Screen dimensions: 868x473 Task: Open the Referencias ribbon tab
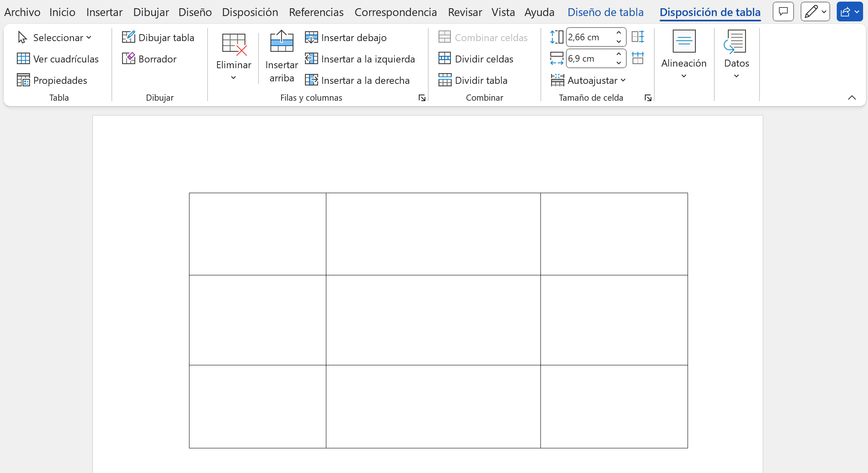316,12
